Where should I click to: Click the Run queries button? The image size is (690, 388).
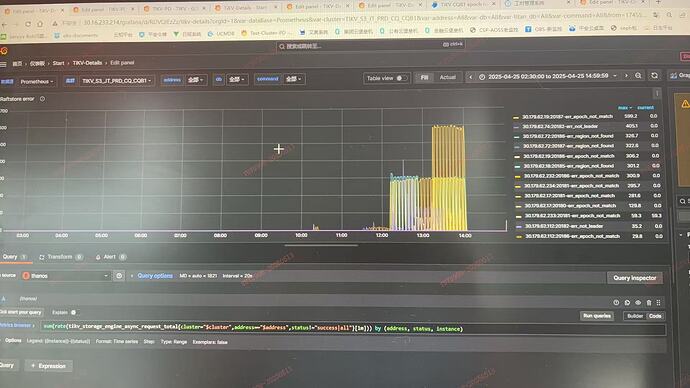click(597, 316)
